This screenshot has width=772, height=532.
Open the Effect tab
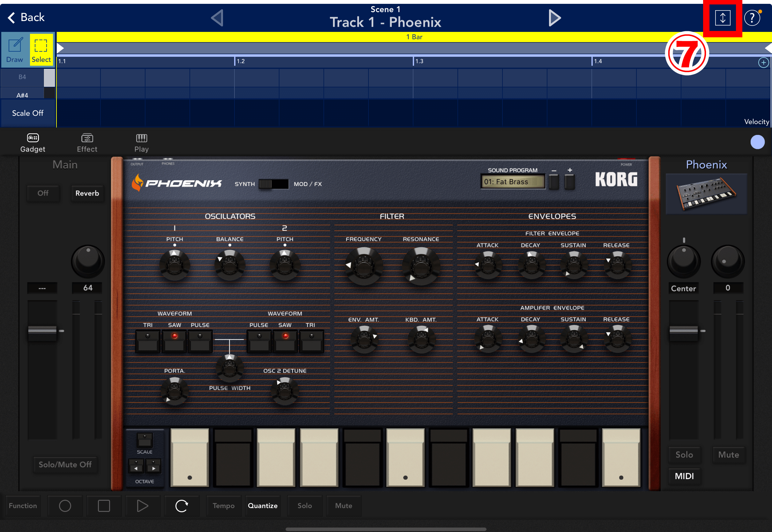point(87,143)
